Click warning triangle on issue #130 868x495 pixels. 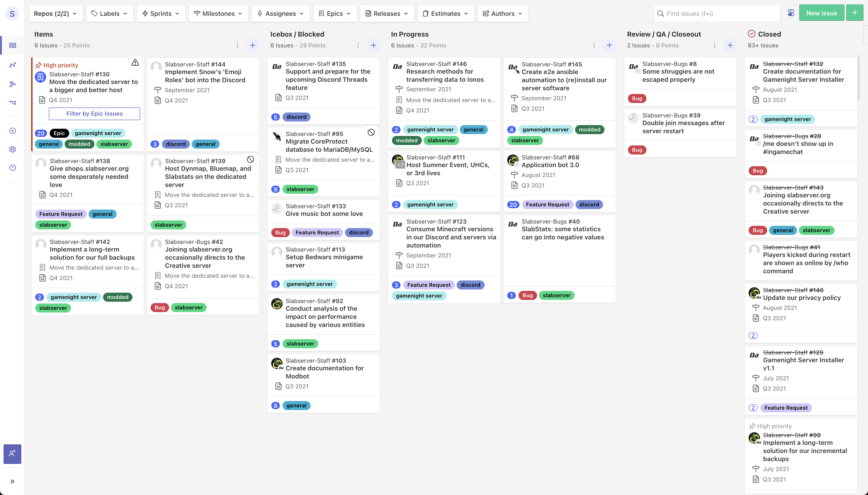[135, 63]
